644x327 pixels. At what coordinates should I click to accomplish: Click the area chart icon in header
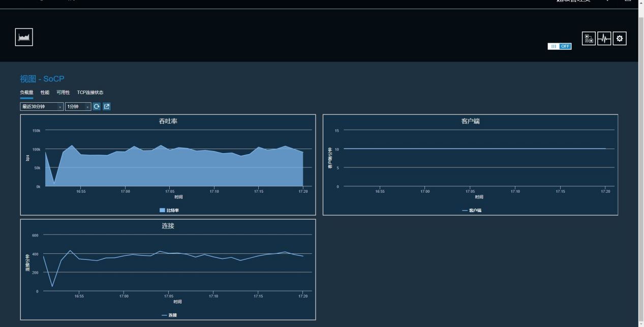pos(24,37)
